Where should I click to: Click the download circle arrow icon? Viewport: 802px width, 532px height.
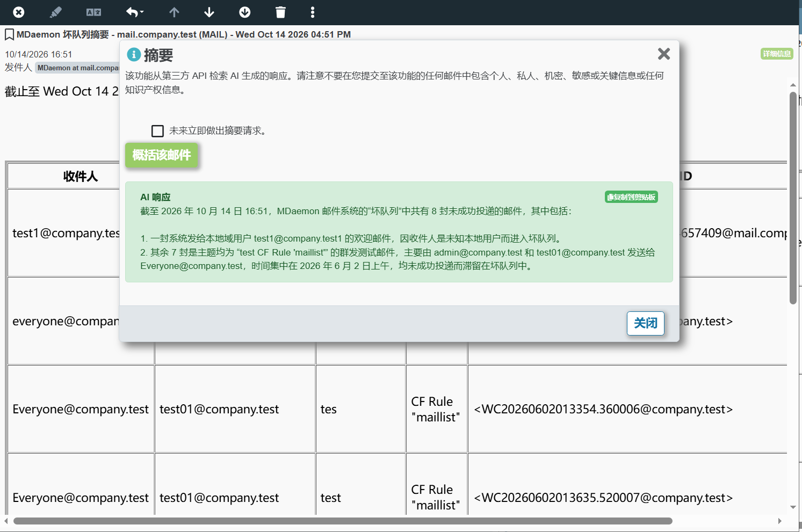[x=244, y=12]
